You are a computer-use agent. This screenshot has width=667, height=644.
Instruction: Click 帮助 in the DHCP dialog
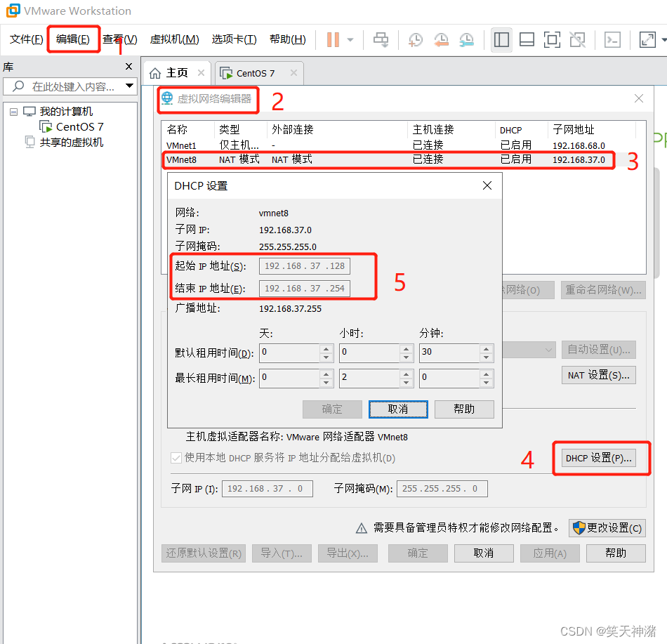(x=464, y=409)
